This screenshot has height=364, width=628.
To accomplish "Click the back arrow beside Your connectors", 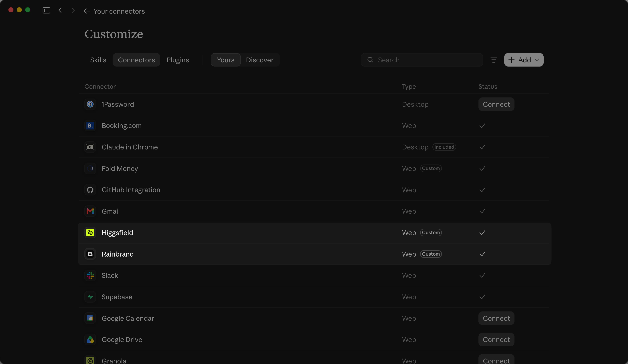I will (x=86, y=11).
